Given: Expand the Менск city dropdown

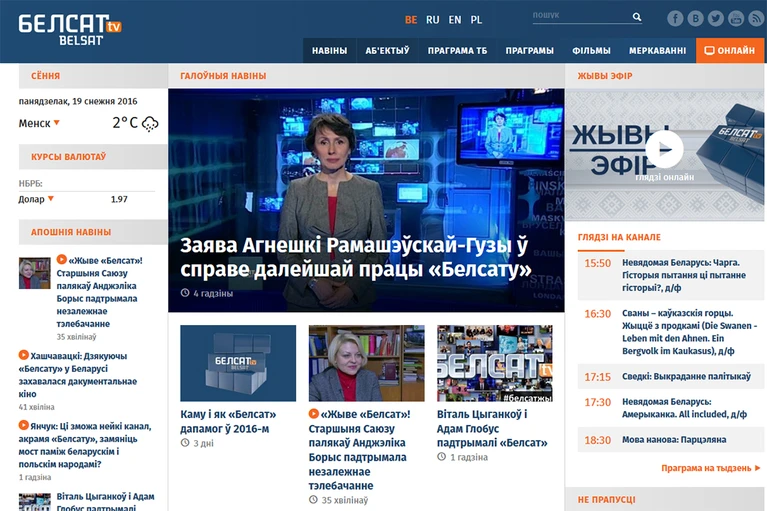Looking at the screenshot, I should [39, 123].
